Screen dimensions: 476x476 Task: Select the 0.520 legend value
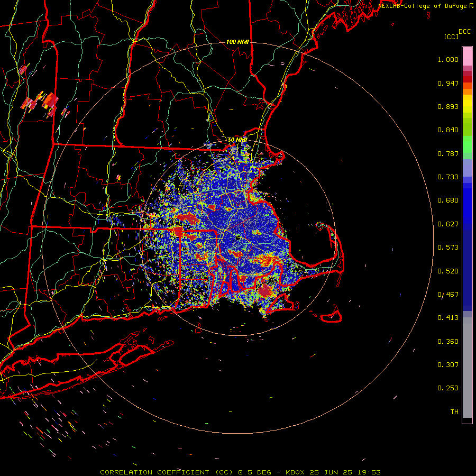(448, 271)
